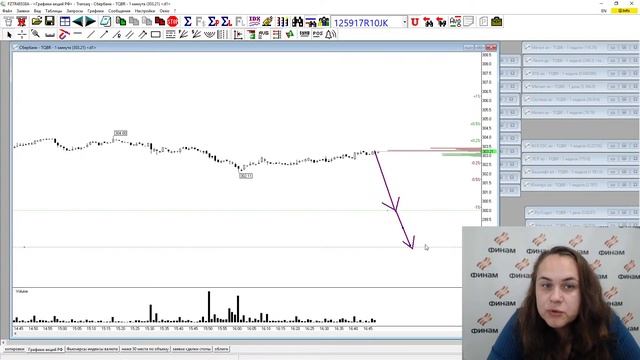Viewport: 640px width, 360px height.
Task: Click the briefcase portfolio icon
Action: point(497,21)
